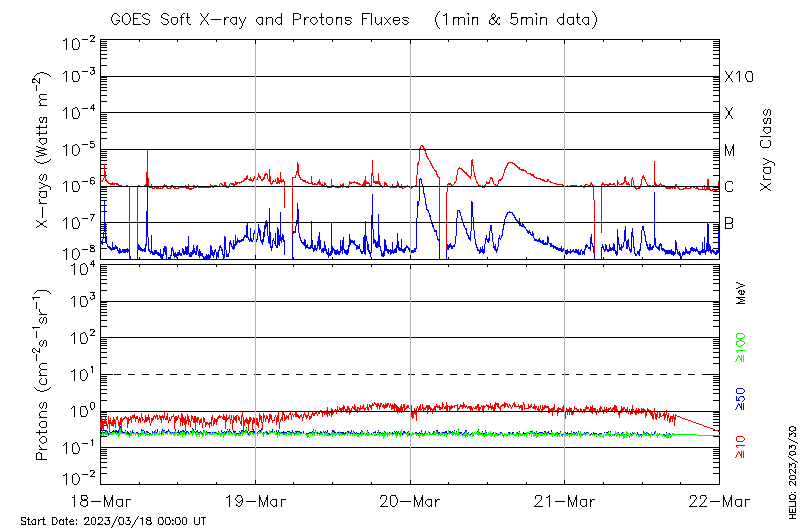Click the '(1min & 5min data)' subtitle text
The width and height of the screenshot is (800, 530).
(x=516, y=20)
